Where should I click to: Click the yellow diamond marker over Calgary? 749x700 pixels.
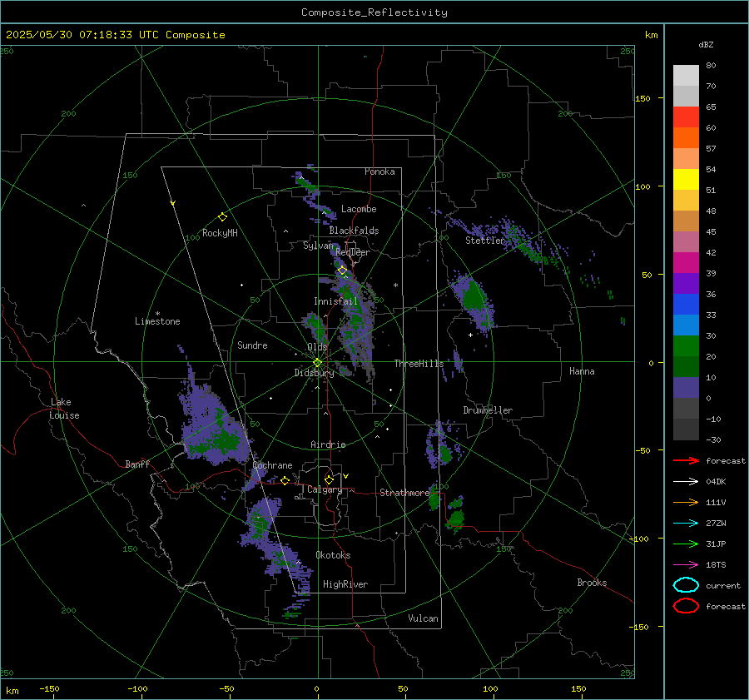pos(329,479)
